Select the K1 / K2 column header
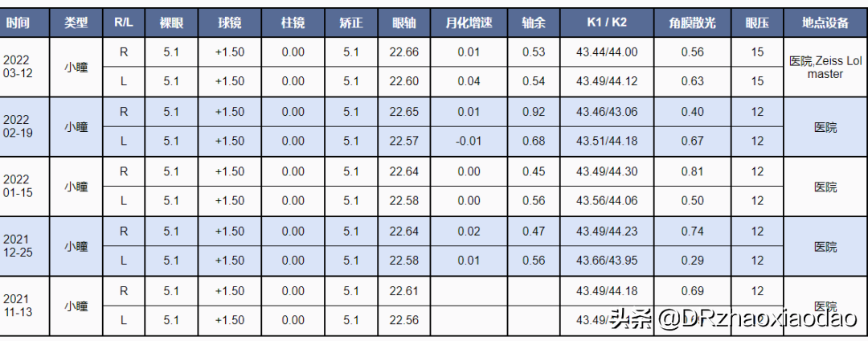This screenshot has width=868, height=341. tap(607, 23)
